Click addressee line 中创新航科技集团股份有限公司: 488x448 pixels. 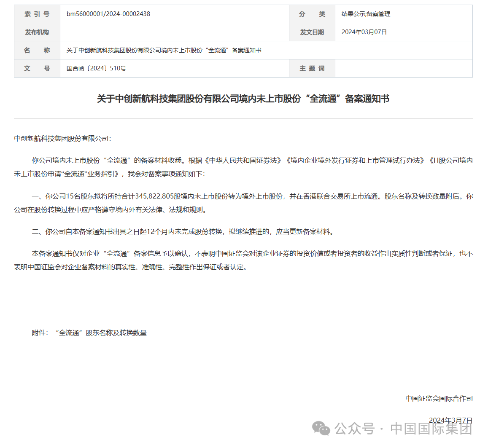pyautogui.click(x=62, y=139)
